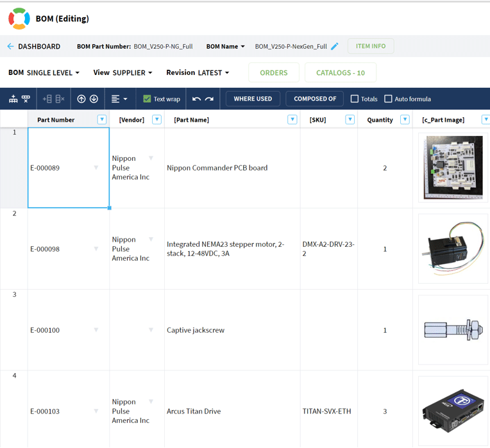Expand vendor dropdown arrow in row 2

(151, 240)
